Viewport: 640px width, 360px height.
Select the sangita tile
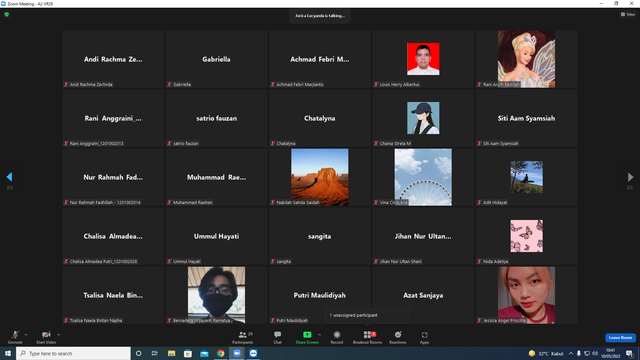[x=320, y=236]
